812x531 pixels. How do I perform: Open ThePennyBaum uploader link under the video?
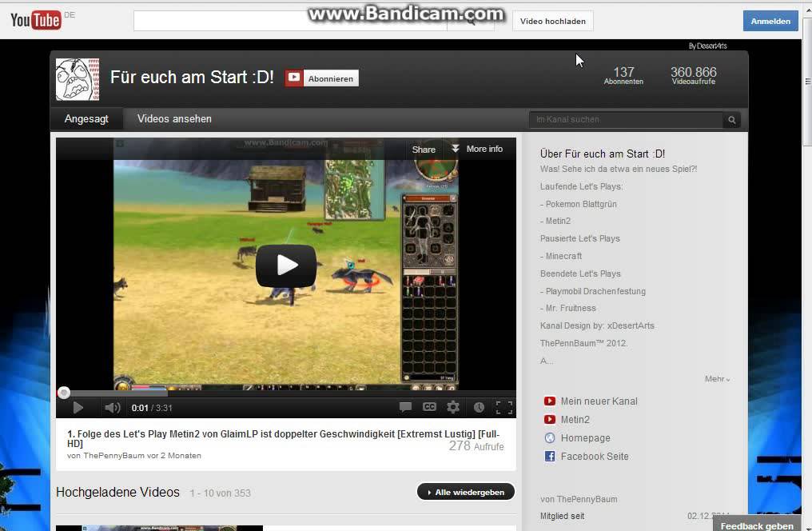coord(113,455)
